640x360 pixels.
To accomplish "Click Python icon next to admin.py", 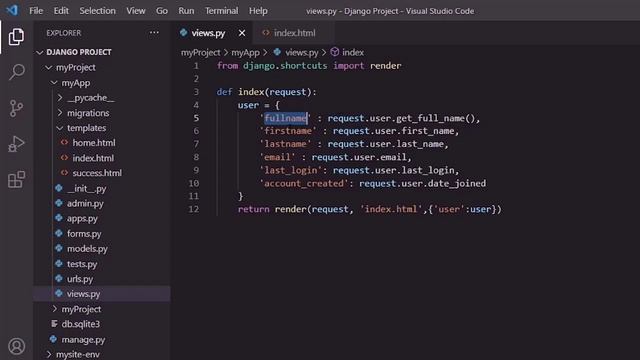I will pos(59,203).
